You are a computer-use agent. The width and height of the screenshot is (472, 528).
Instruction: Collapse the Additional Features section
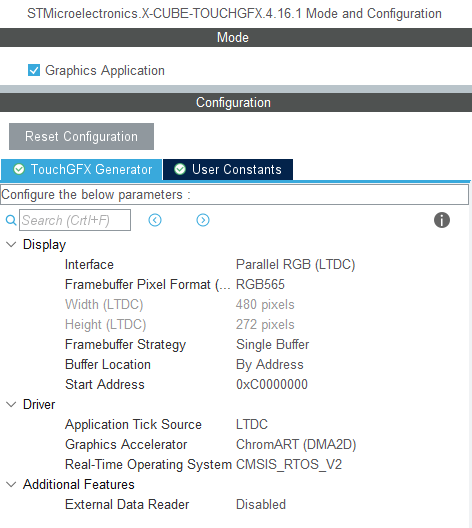[11, 485]
